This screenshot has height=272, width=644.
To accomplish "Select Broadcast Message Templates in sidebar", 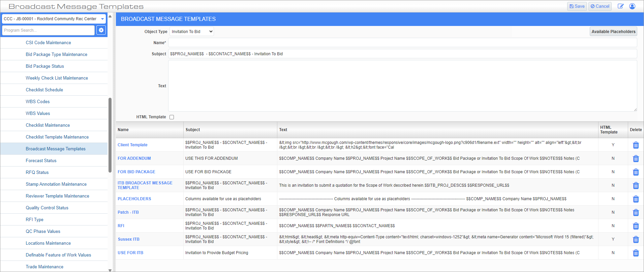I will coord(56,149).
